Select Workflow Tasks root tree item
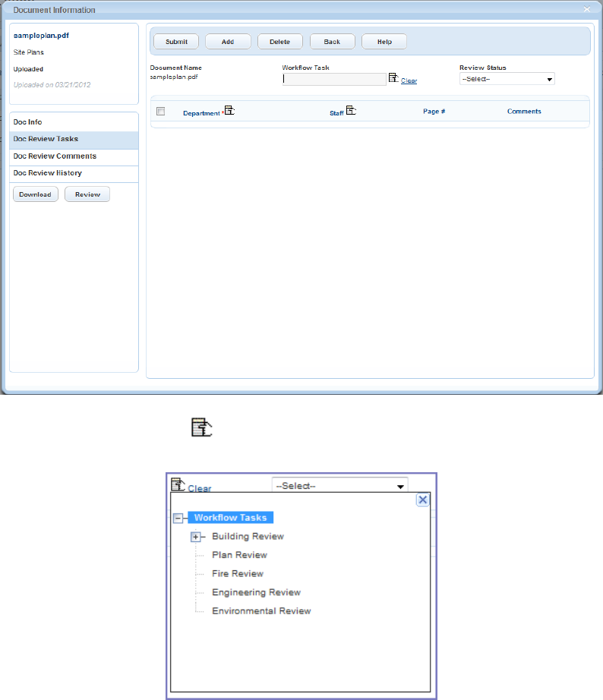Screen dimensions: 603x700 coord(230,518)
